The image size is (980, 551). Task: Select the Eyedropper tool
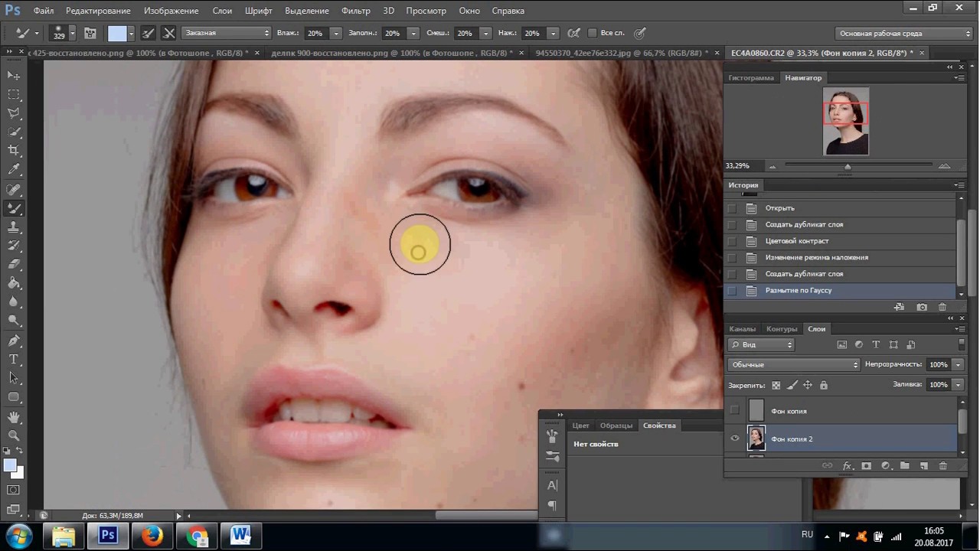coord(14,170)
